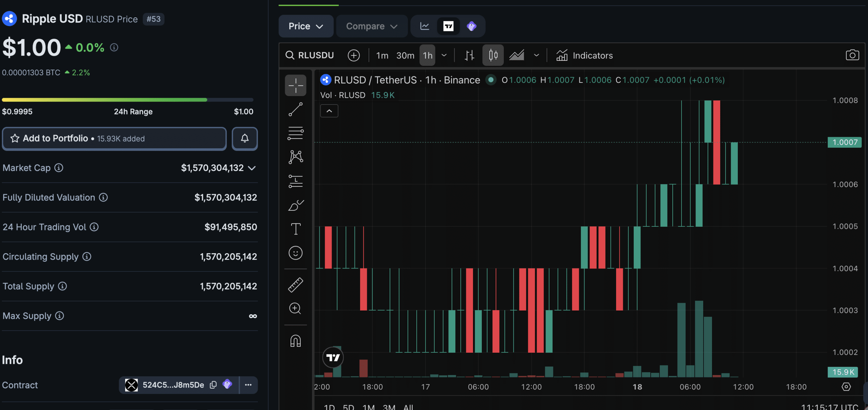
Task: Expand Market Cap details chevron
Action: click(252, 168)
